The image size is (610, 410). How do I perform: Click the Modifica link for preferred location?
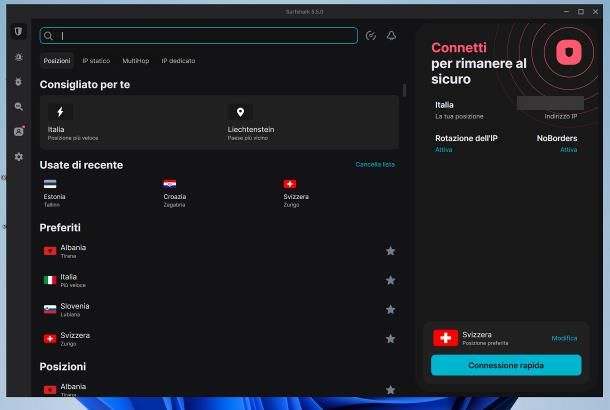pyautogui.click(x=564, y=338)
